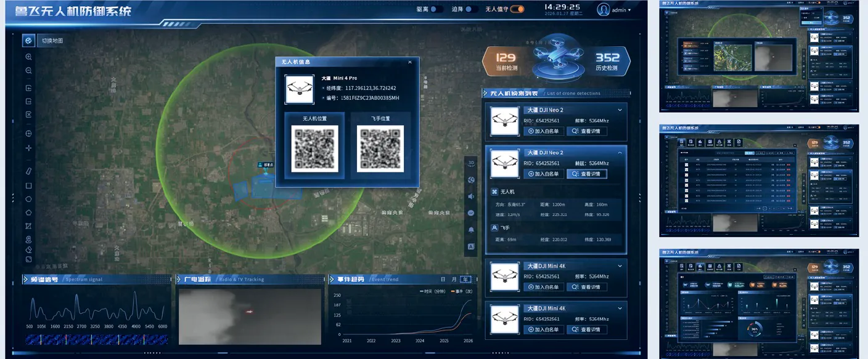Click 加入白名单 on expanded DJI Neo 2
Image resolution: width=868 pixels, height=359 pixels.
click(543, 174)
